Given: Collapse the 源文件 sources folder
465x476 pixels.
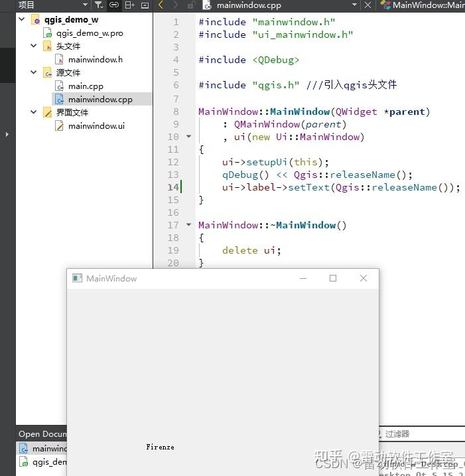Looking at the screenshot, I should pyautogui.click(x=33, y=72).
